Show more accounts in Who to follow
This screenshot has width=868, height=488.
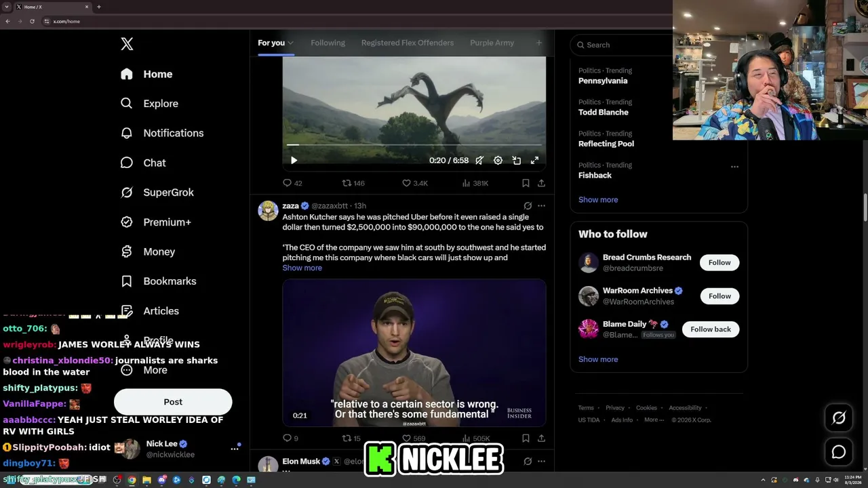click(598, 359)
